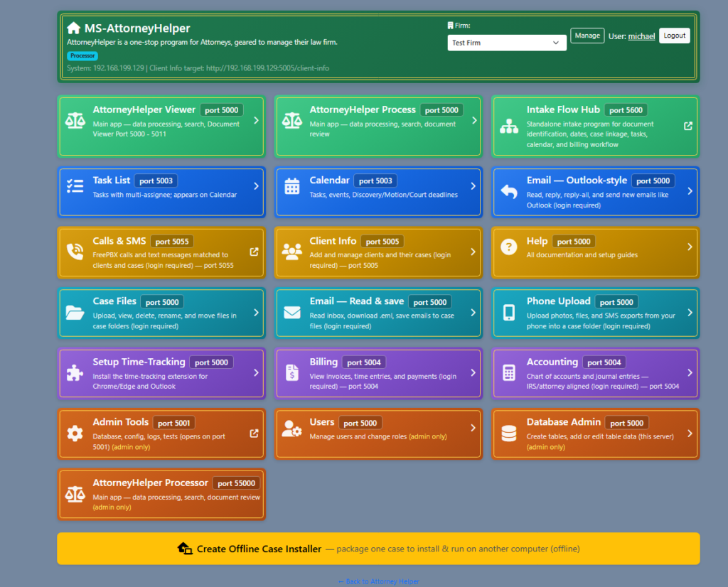Click chevron arrow on Database Admin card

click(x=690, y=433)
